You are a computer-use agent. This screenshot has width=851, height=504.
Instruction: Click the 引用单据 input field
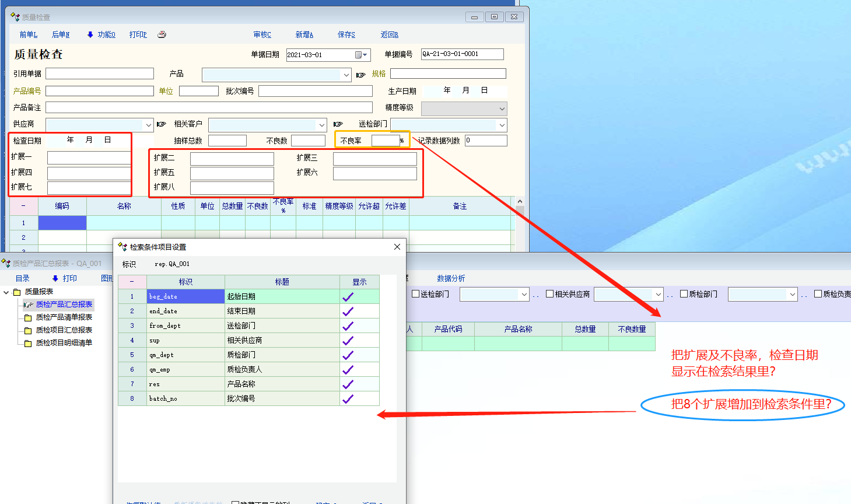coord(100,73)
